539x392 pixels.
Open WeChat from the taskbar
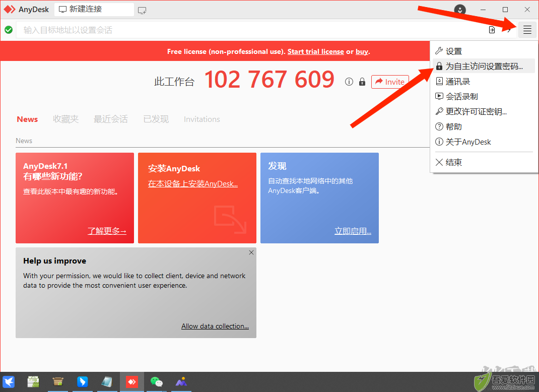156,382
